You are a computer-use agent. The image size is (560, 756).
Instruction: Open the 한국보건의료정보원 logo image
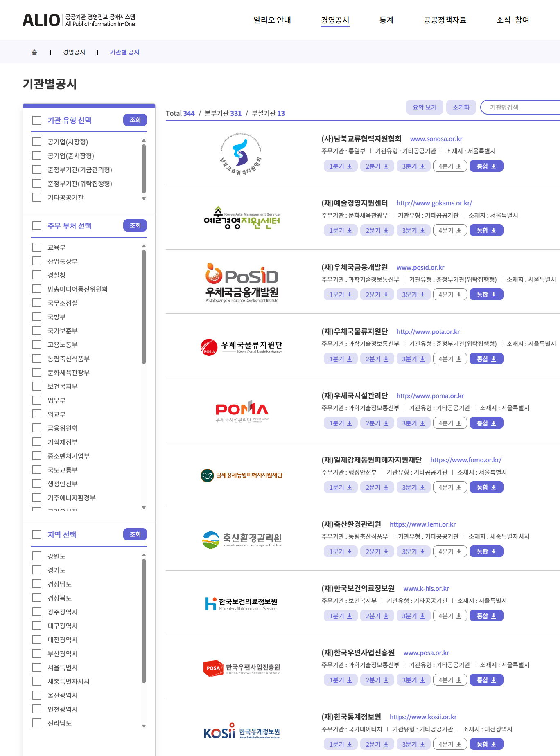(242, 604)
